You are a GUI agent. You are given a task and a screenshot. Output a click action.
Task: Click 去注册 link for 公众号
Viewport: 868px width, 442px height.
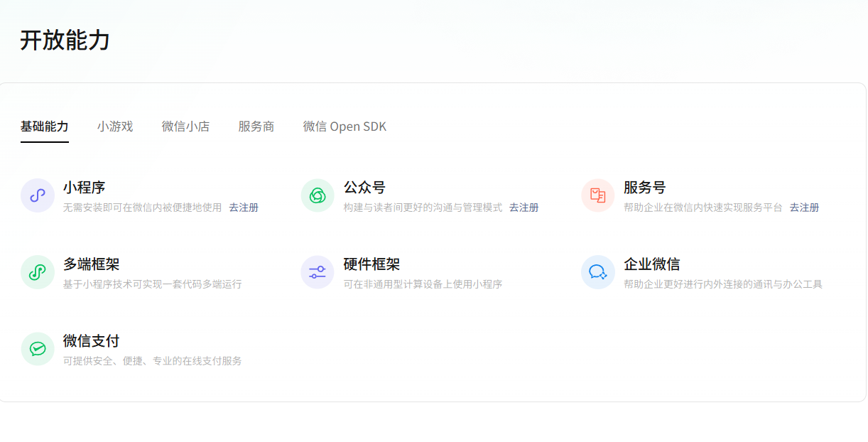524,207
